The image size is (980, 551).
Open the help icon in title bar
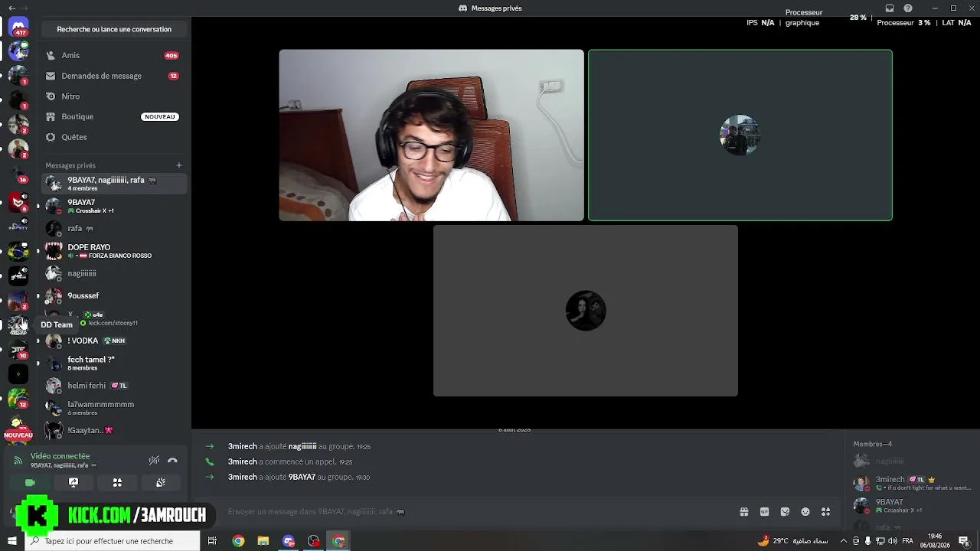coord(908,8)
